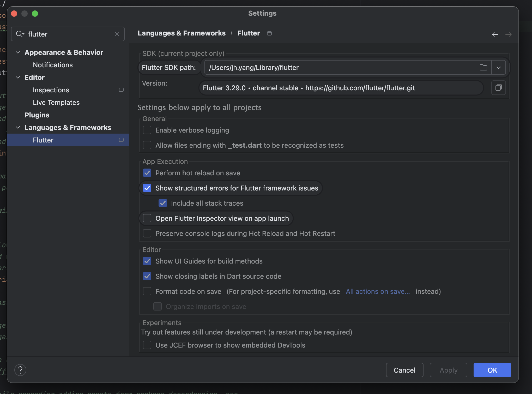Copy Flutter version info to clipboard
Viewport: 532px width, 394px height.
(x=498, y=88)
